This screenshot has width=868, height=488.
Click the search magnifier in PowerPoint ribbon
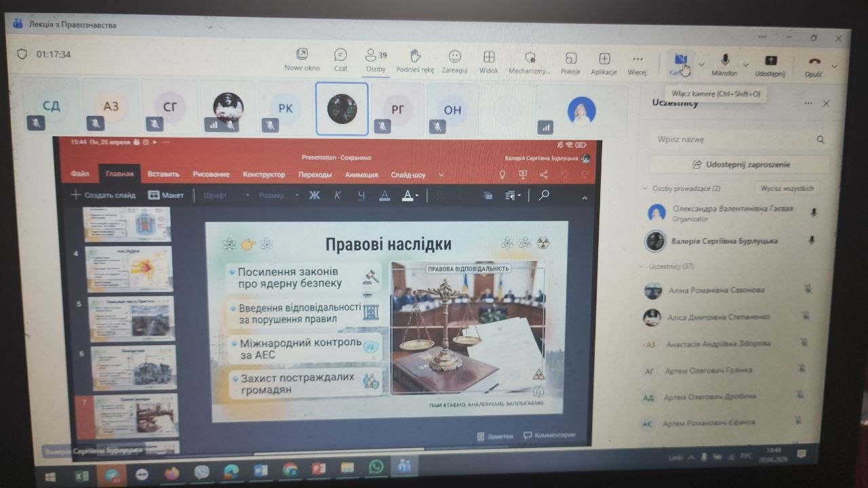(543, 195)
